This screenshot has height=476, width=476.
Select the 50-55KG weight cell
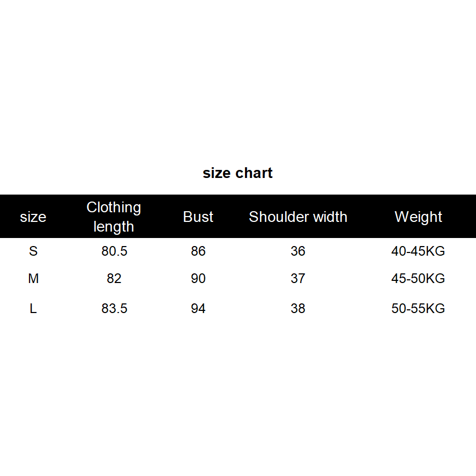tap(418, 309)
